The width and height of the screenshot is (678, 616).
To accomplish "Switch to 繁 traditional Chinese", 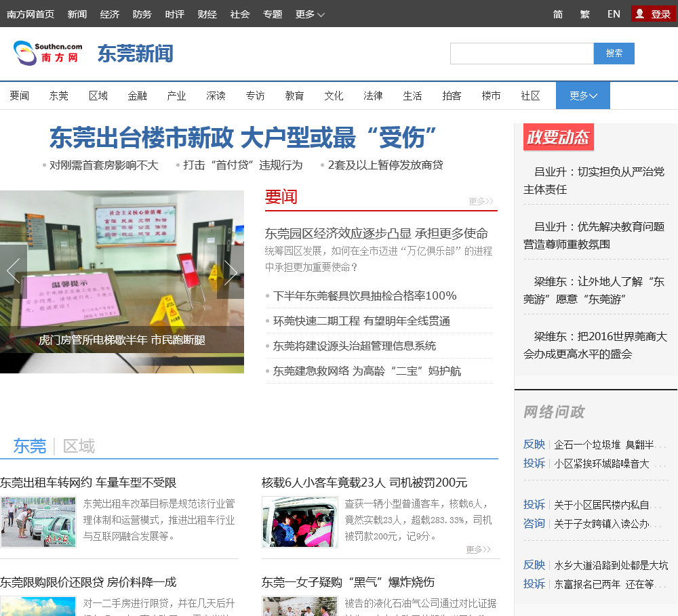I will tap(584, 14).
